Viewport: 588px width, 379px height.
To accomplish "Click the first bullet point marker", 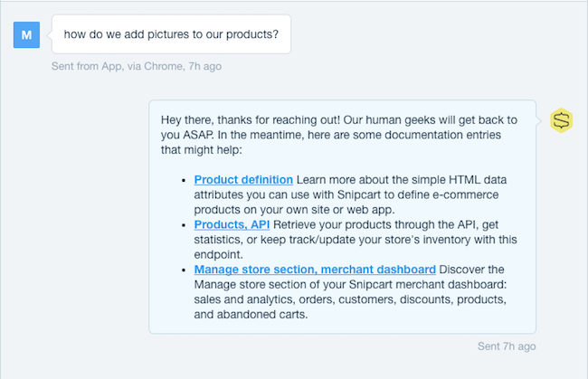I will [184, 180].
